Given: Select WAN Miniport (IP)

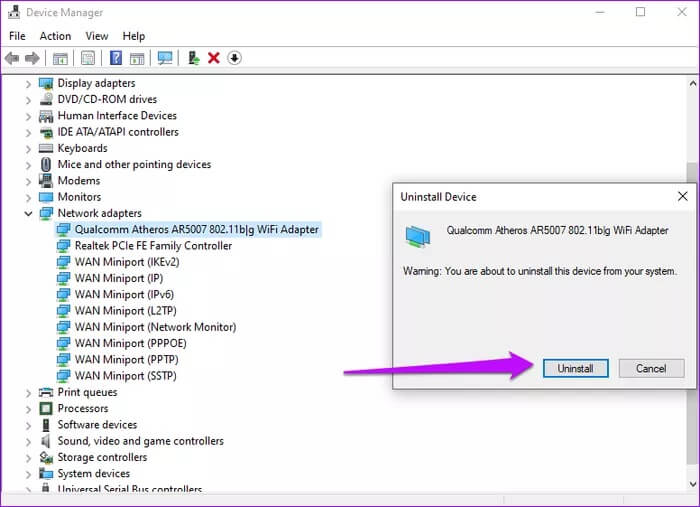Looking at the screenshot, I should 119,278.
